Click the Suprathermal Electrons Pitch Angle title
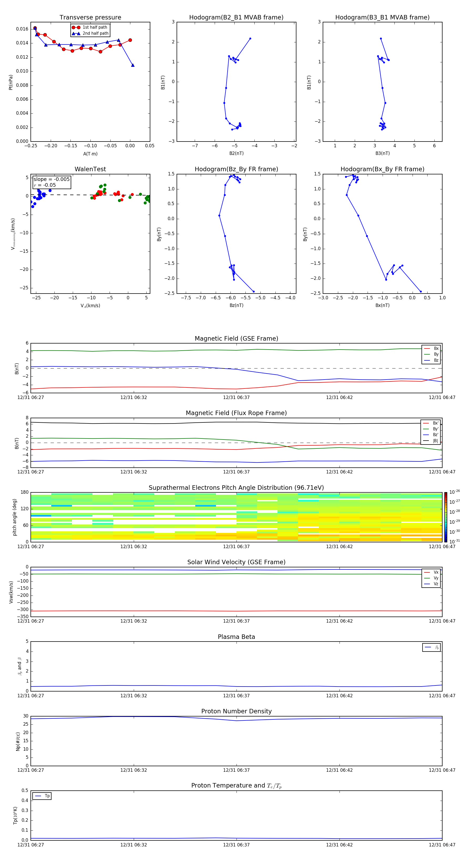Viewport: 473px width, 868px height. pyautogui.click(x=236, y=488)
